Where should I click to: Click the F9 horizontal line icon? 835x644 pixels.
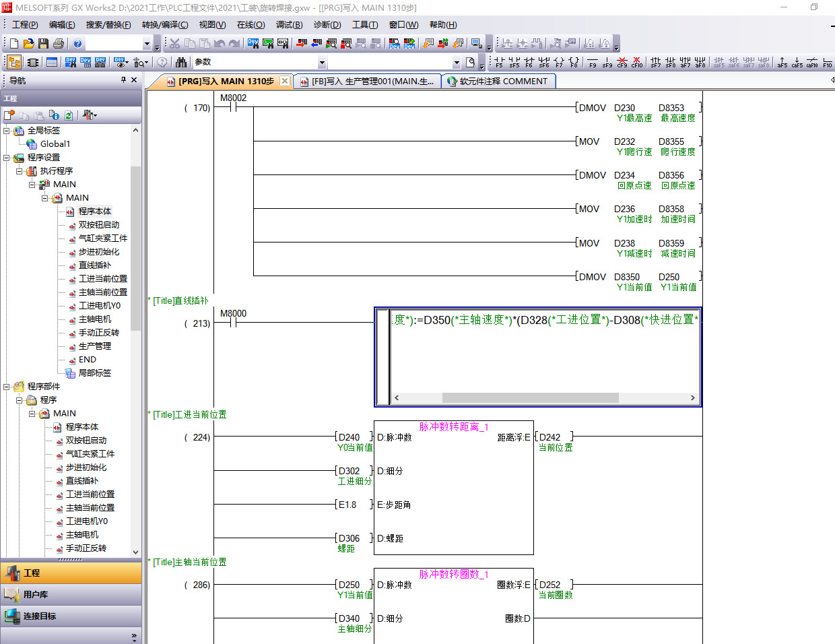coord(593,63)
